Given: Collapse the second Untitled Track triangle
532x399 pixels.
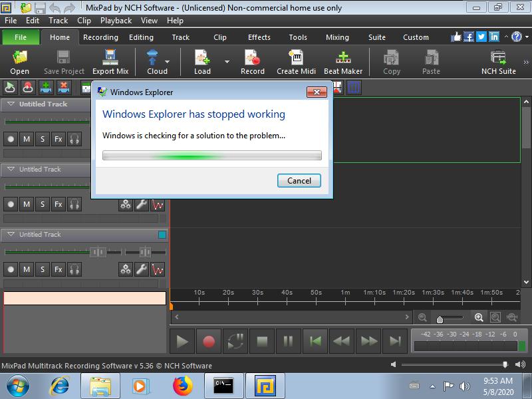Looking at the screenshot, I should point(11,169).
